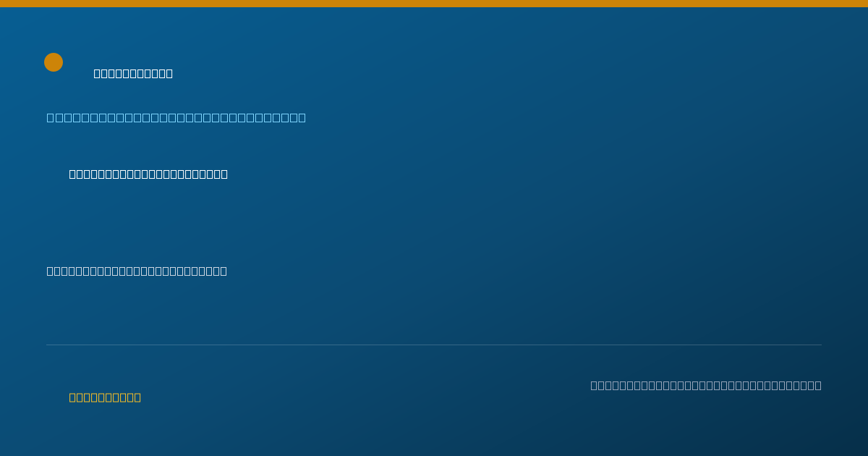Open the yellow link text at bottom left
This screenshot has width=868, height=456.
105,397
